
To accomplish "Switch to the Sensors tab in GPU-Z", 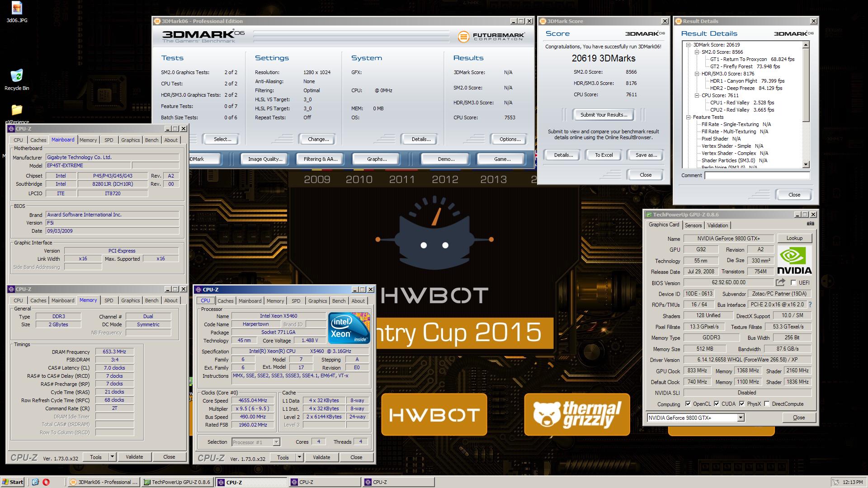I will (693, 225).
